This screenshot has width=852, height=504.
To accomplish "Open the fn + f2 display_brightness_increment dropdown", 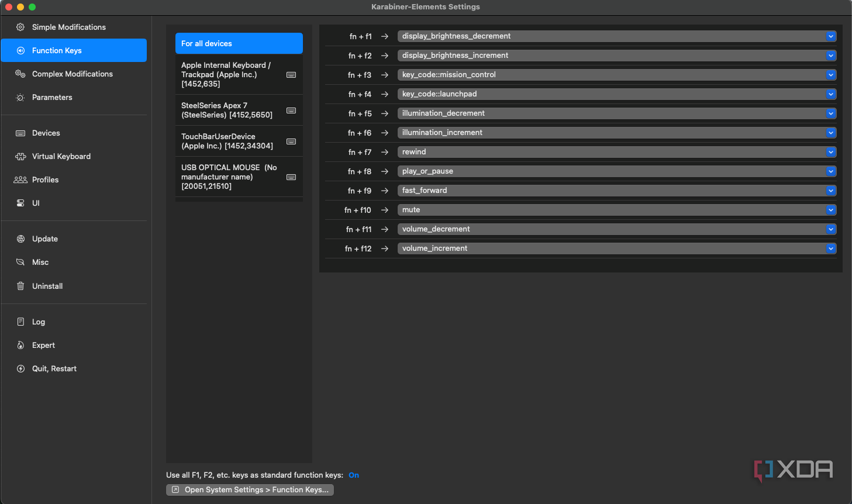I will pyautogui.click(x=617, y=56).
